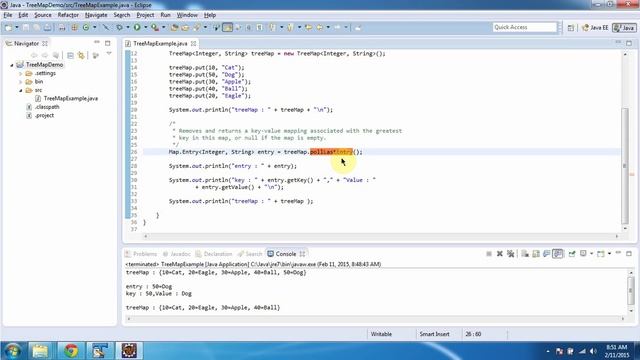Toggle Mark Occurrences in toolbar
The image size is (640, 360).
point(228,27)
